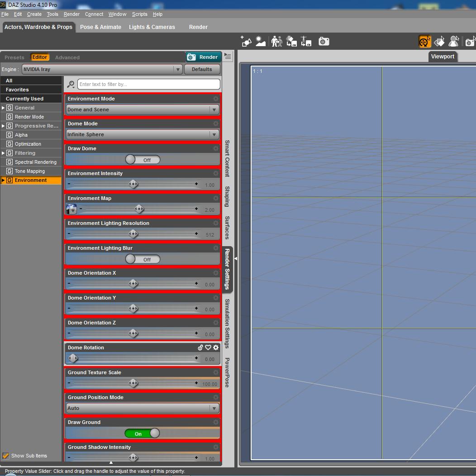Switch to the Advanced page
476x476 pixels.
67,57
